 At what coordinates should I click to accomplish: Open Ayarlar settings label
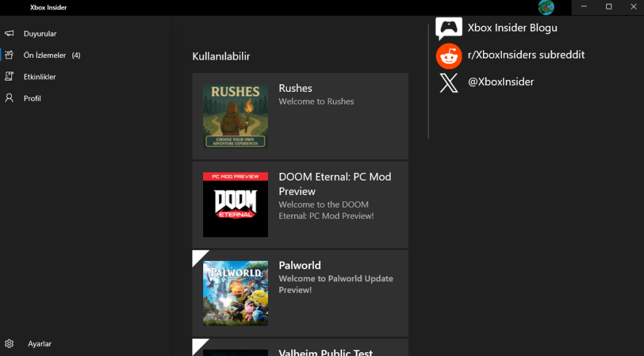[40, 343]
